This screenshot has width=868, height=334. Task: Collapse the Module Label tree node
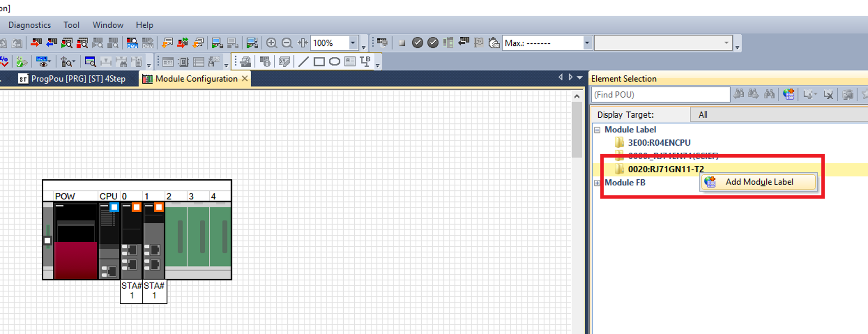(597, 129)
